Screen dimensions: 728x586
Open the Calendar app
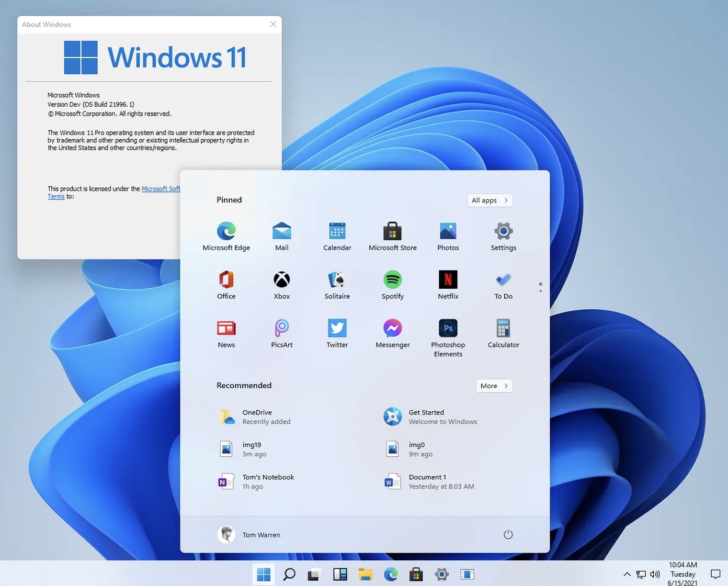(337, 234)
